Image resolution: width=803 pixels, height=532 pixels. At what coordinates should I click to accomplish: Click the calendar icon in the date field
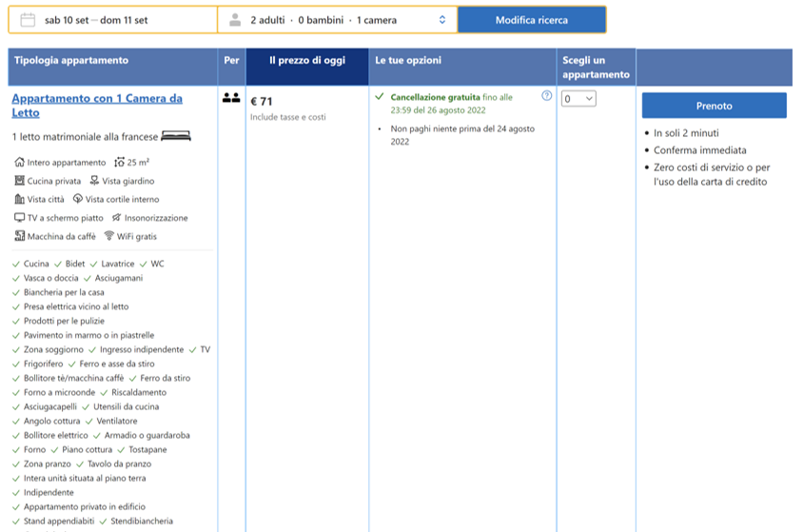(x=28, y=20)
